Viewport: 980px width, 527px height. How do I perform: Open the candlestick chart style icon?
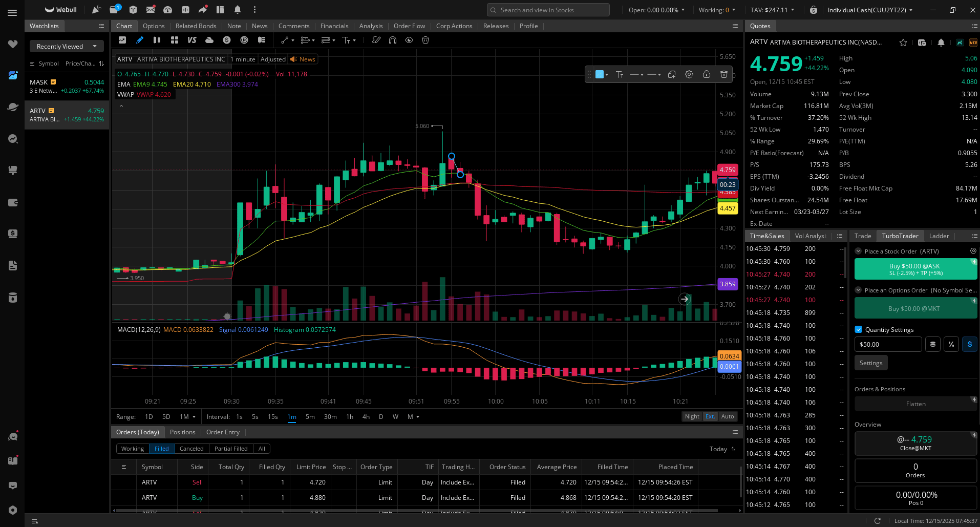pyautogui.click(x=157, y=40)
